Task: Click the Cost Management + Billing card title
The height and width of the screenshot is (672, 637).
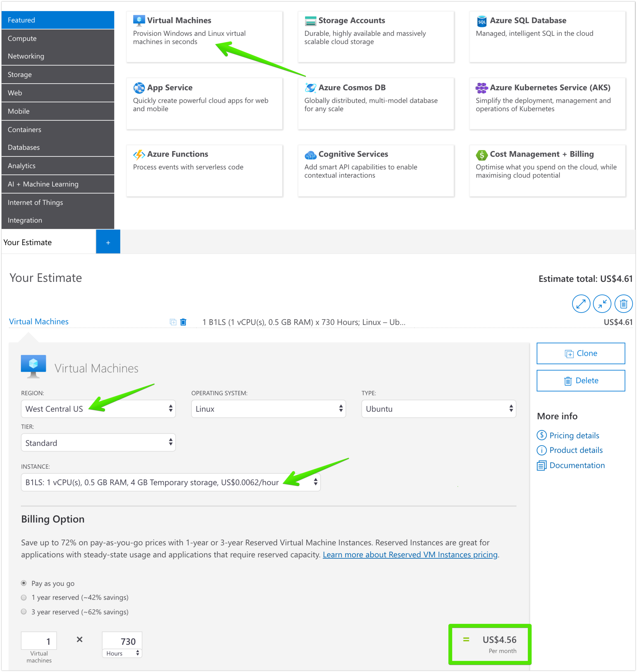Action: pyautogui.click(x=542, y=154)
